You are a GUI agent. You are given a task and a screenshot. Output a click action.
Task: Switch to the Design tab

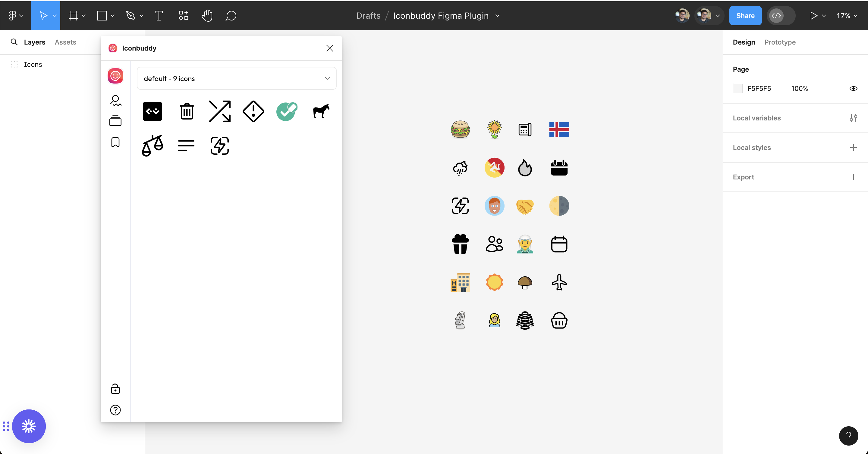tap(744, 42)
